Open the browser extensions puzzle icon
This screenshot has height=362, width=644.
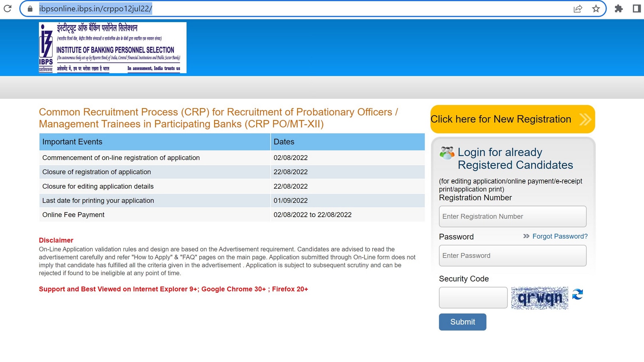pyautogui.click(x=619, y=8)
